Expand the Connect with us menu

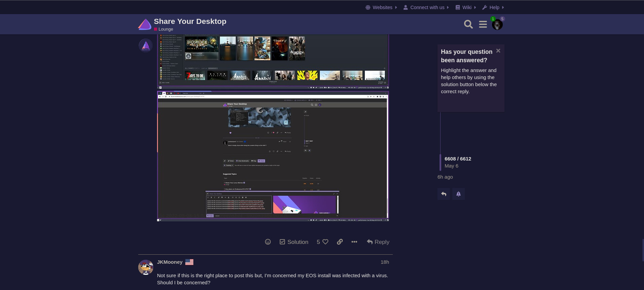click(426, 7)
